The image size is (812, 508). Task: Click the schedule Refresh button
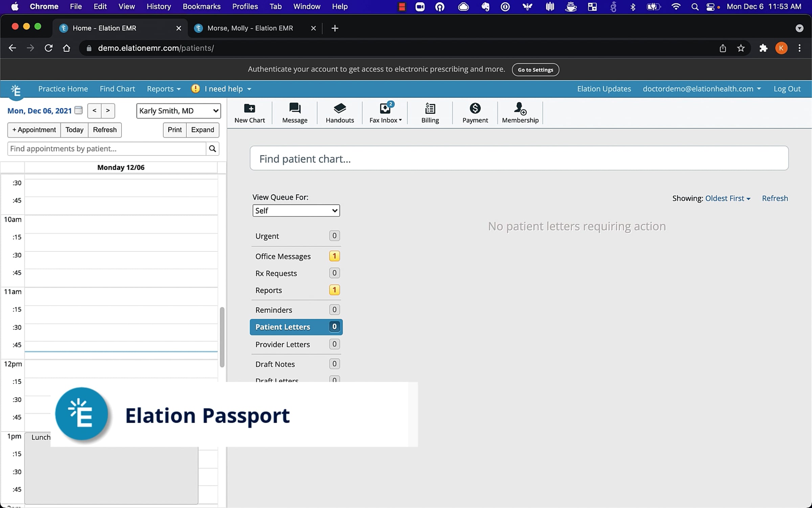(105, 130)
